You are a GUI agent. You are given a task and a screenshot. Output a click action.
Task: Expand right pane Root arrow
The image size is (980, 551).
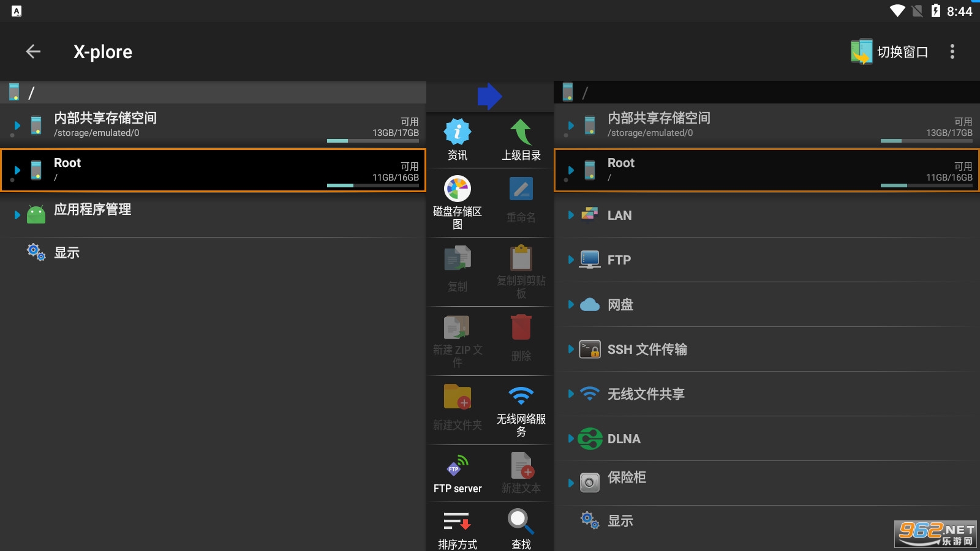(571, 170)
